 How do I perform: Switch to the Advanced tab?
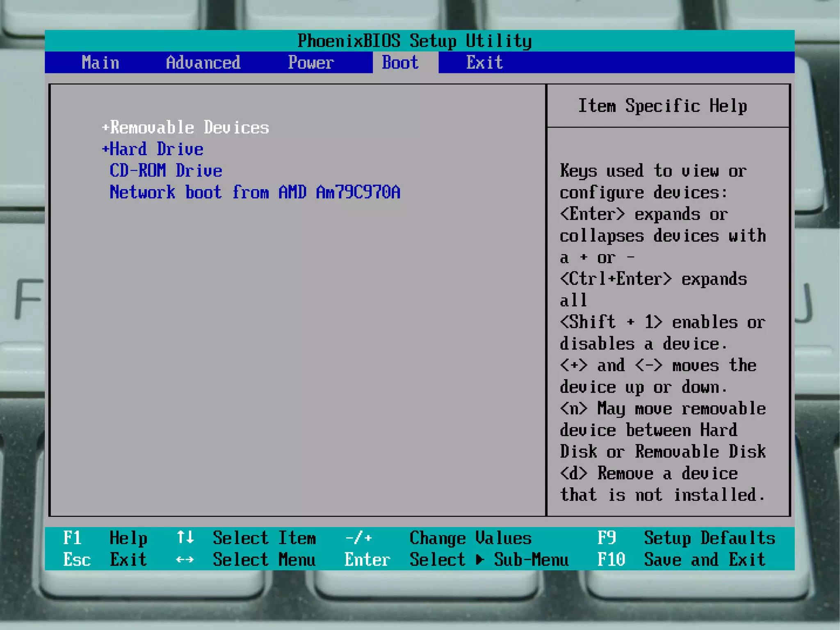click(x=203, y=63)
